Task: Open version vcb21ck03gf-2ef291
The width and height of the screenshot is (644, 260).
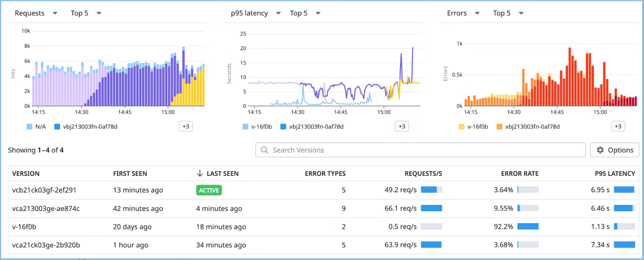Action: [x=44, y=190]
